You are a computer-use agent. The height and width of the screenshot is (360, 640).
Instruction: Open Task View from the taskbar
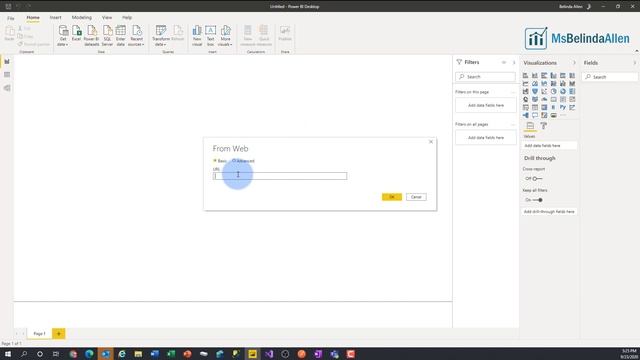coord(56,354)
